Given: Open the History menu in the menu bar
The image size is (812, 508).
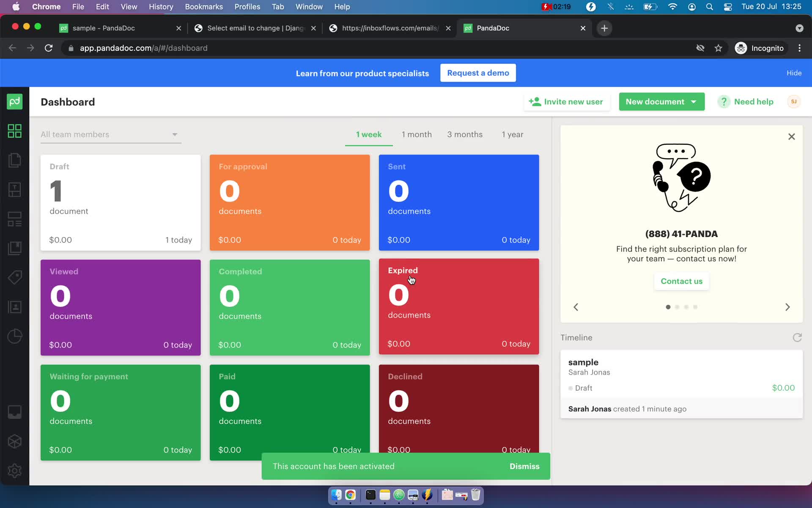Looking at the screenshot, I should 161,7.
